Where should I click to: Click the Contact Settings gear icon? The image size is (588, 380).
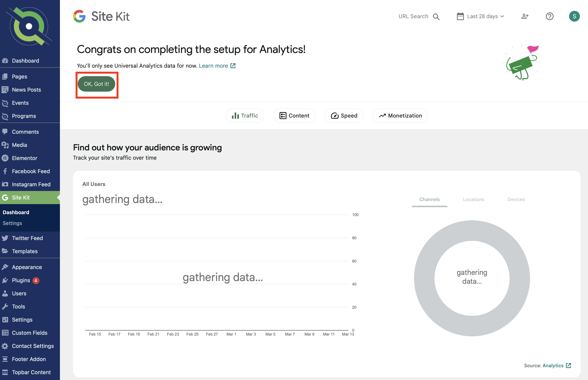[5, 346]
